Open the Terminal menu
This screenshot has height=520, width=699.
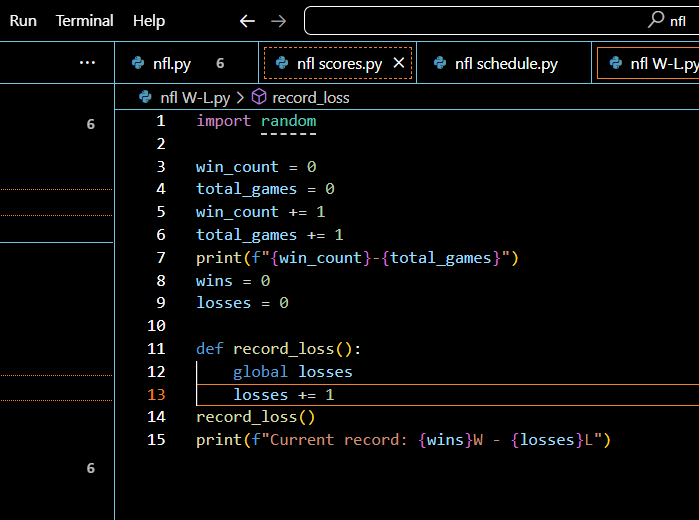pyautogui.click(x=85, y=21)
